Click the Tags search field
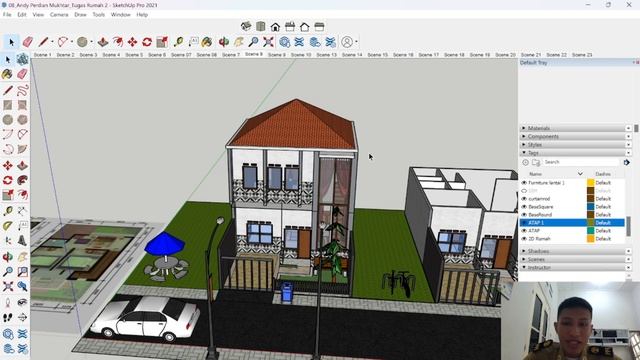 pos(581,162)
